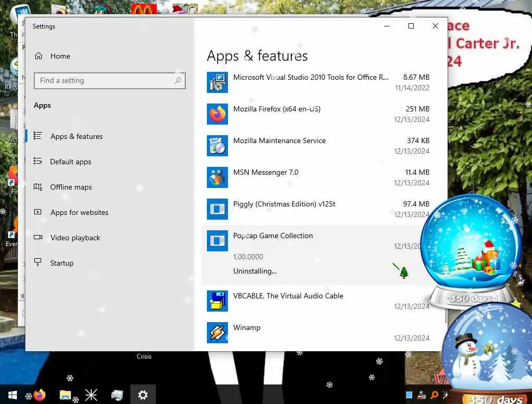
Task: Select the Piggly Christmas Edition icon
Action: point(217,209)
